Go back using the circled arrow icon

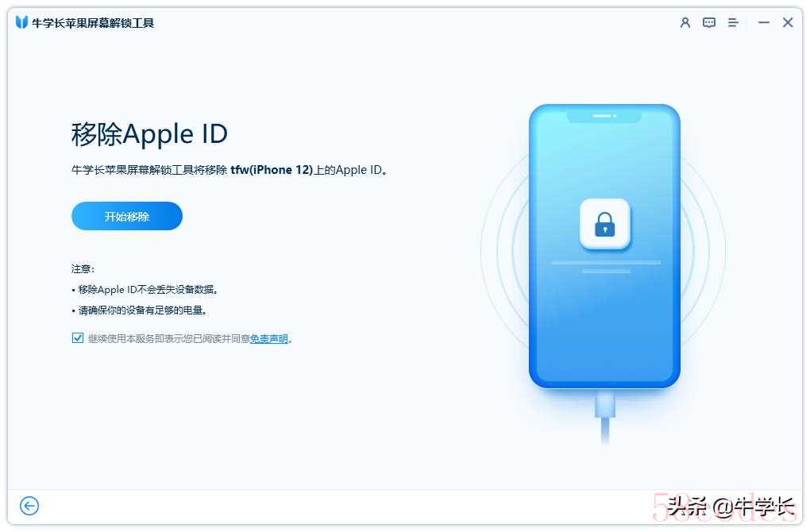(x=29, y=506)
